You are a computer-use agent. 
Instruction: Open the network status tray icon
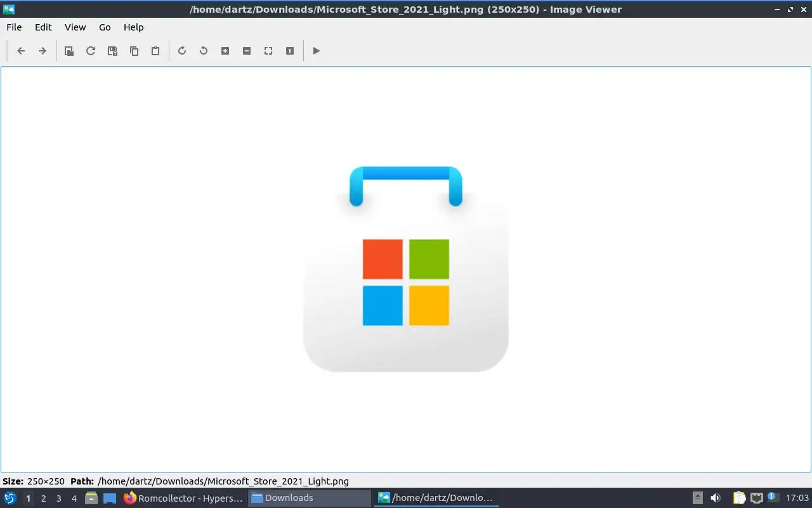click(x=756, y=498)
